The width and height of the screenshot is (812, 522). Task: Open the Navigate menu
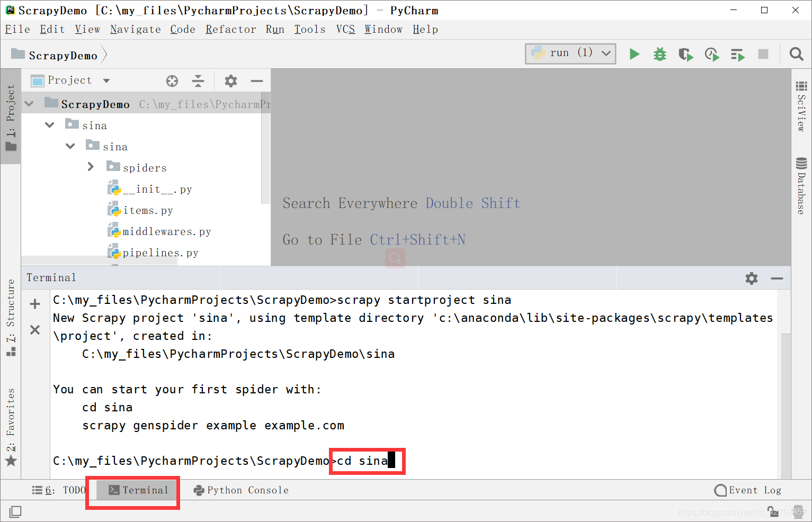(136, 29)
